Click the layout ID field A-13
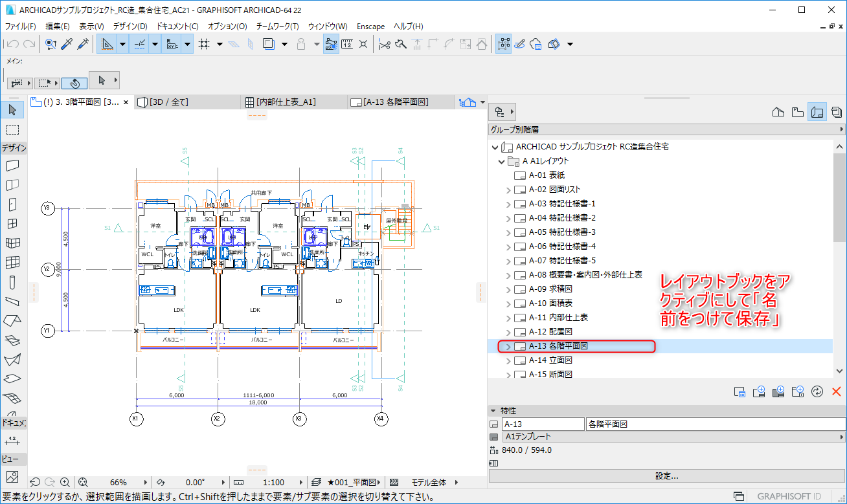Image resolution: width=847 pixels, height=504 pixels. pos(543,424)
